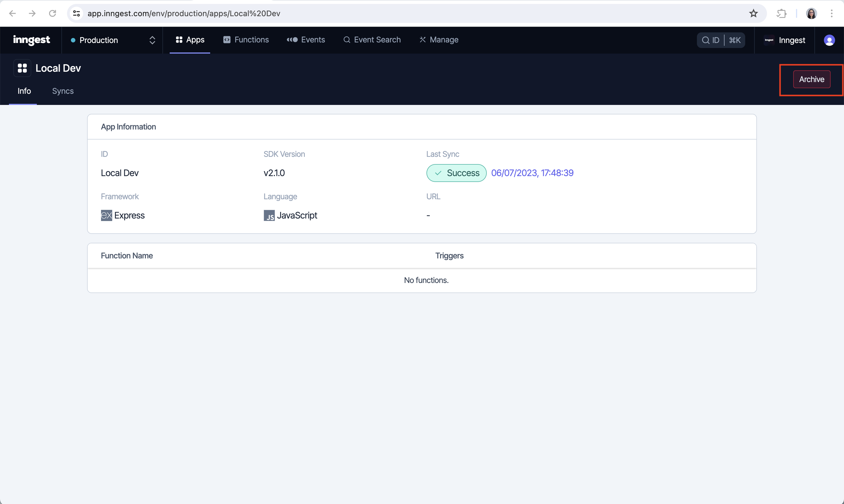Open the Manage section

[438, 40]
